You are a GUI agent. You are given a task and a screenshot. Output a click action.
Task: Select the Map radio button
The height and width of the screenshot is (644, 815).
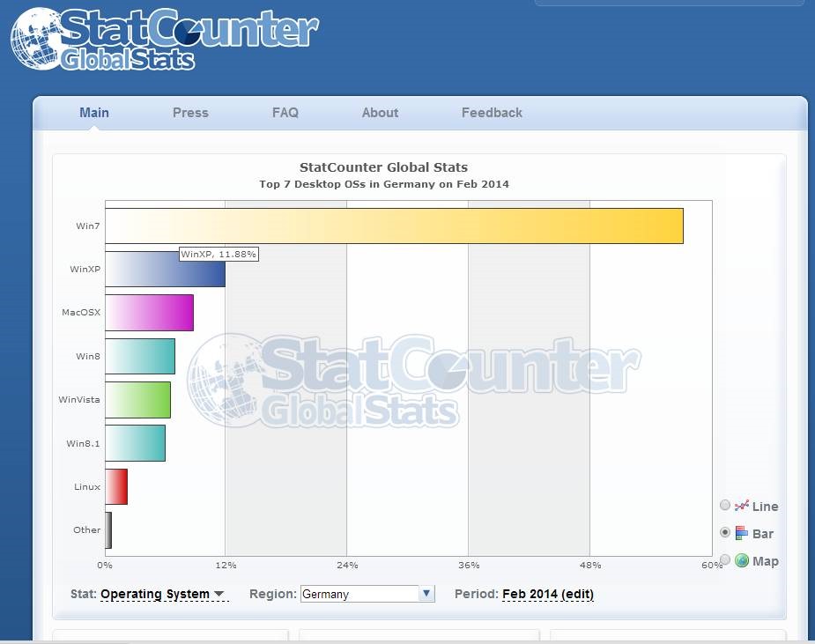click(x=725, y=559)
